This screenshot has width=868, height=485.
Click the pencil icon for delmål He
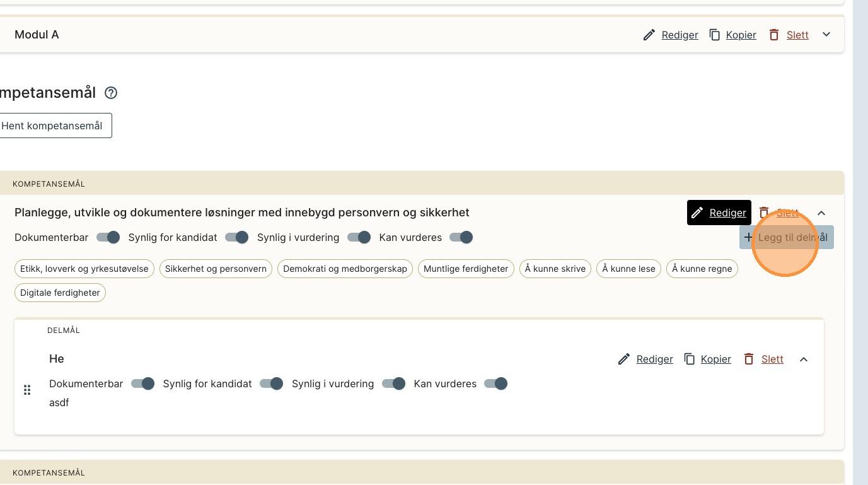coord(623,359)
